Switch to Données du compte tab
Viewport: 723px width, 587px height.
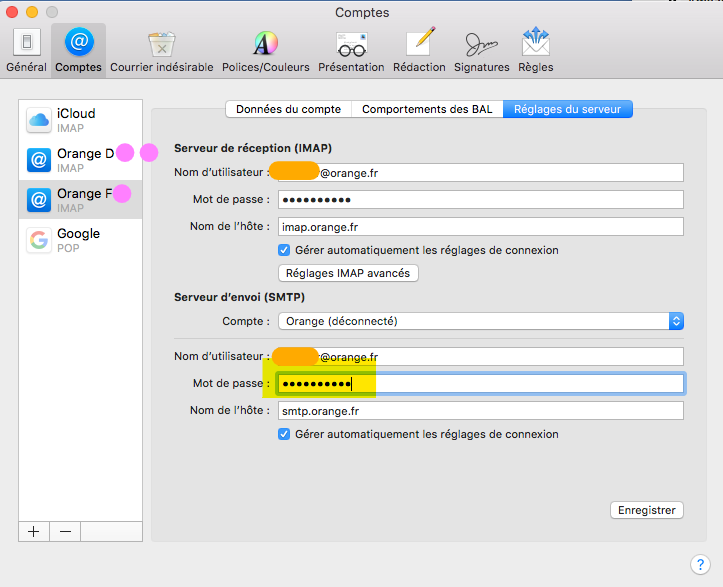[x=288, y=109]
